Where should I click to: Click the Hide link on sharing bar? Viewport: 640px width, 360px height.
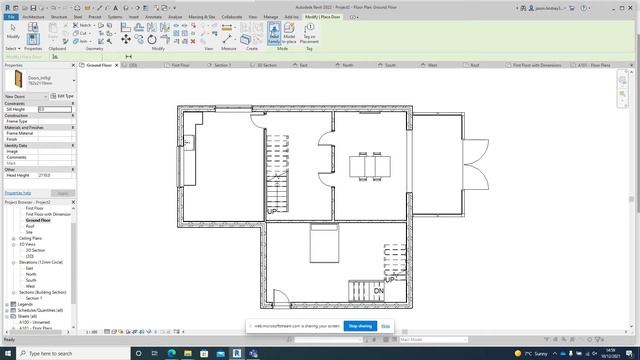coord(385,326)
